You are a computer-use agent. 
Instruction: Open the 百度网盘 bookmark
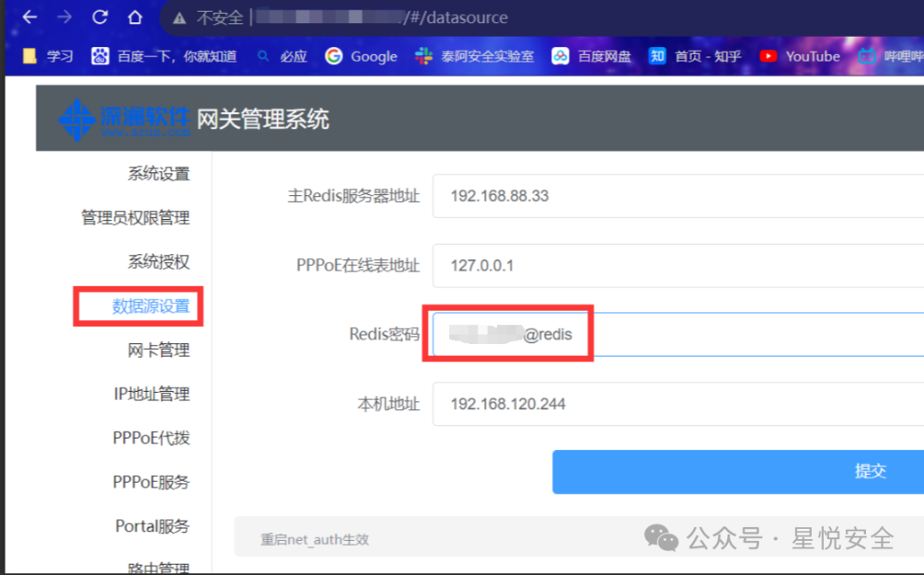point(591,56)
